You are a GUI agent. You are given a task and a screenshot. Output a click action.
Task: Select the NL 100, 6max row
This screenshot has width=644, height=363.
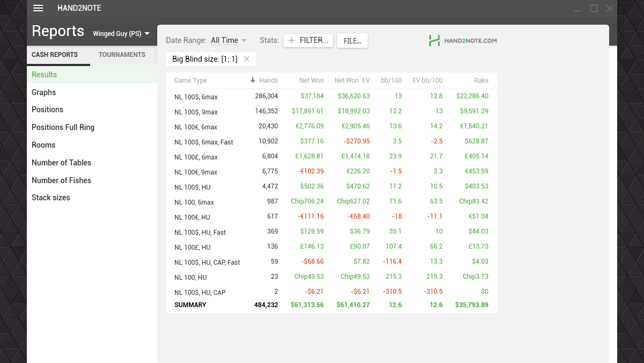pos(331,202)
